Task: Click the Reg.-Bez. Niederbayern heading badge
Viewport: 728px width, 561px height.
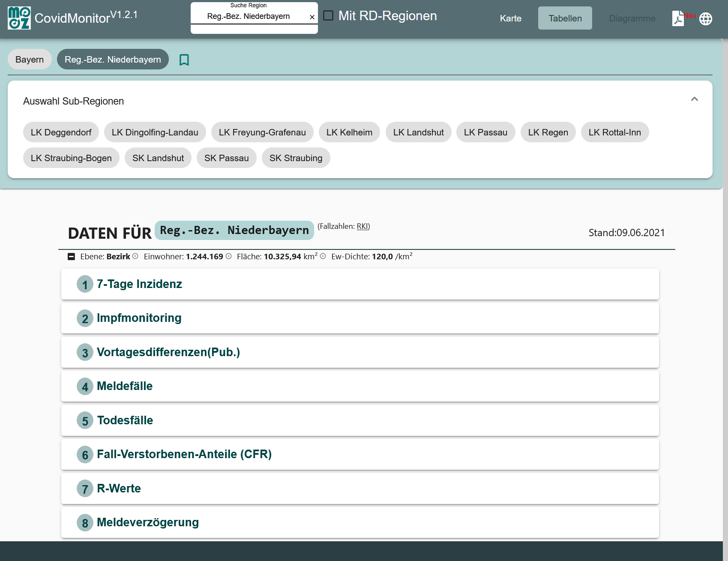Action: point(234,231)
